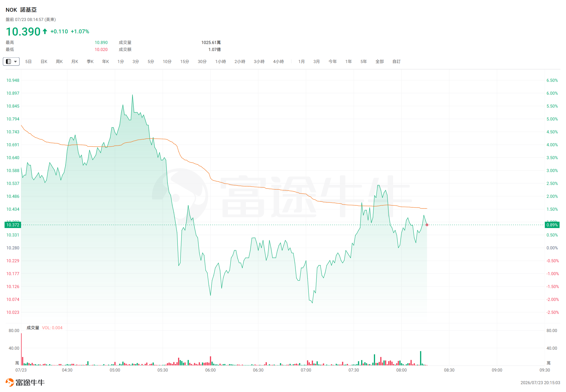The height and width of the screenshot is (392, 566).
Task: Open the 自訂 custom range option
Action: pyautogui.click(x=397, y=61)
